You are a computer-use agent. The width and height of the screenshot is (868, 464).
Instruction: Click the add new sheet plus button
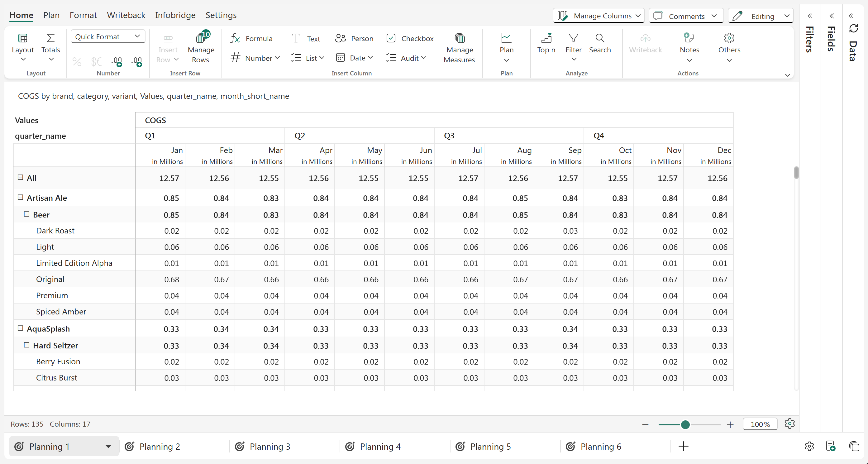pos(683,447)
